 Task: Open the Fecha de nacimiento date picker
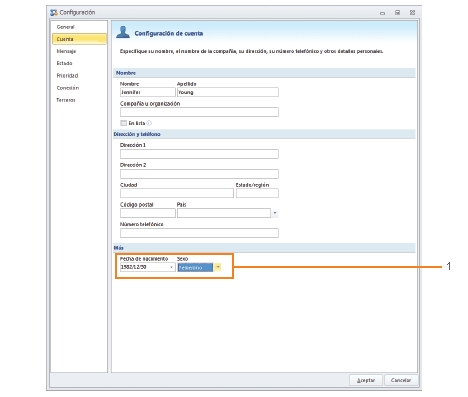(x=148, y=267)
